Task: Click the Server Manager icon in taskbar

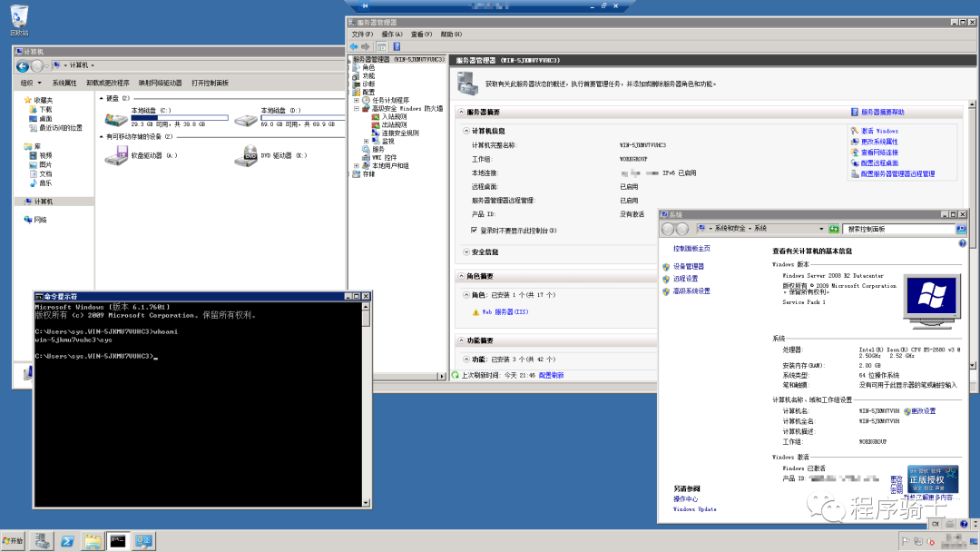Action: click(41, 541)
